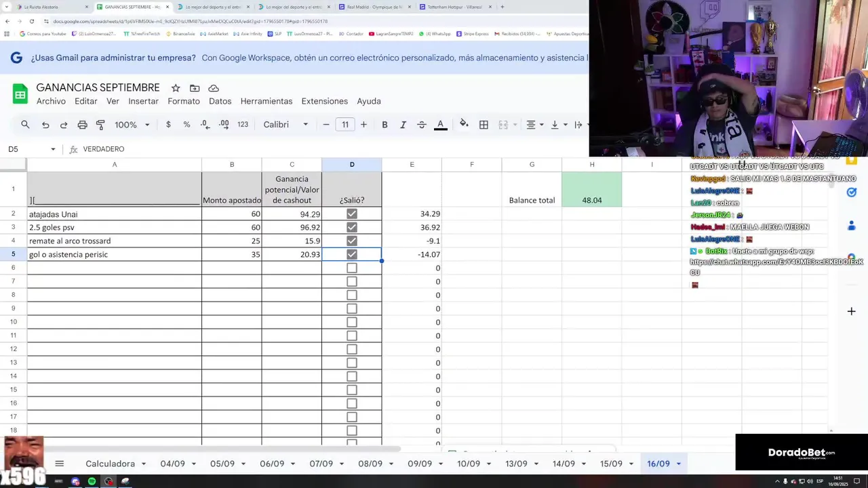Switch to the 10/09 sheet tab

point(469,464)
